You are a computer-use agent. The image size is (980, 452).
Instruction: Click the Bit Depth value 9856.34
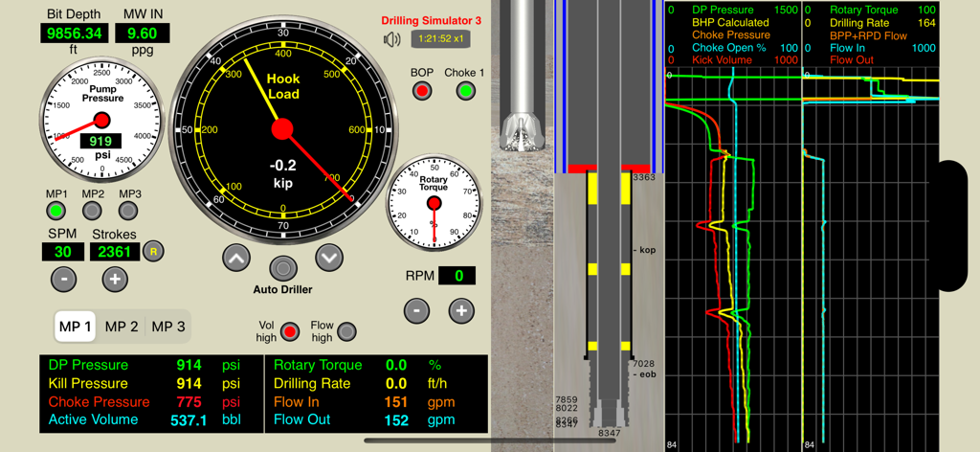[74, 34]
